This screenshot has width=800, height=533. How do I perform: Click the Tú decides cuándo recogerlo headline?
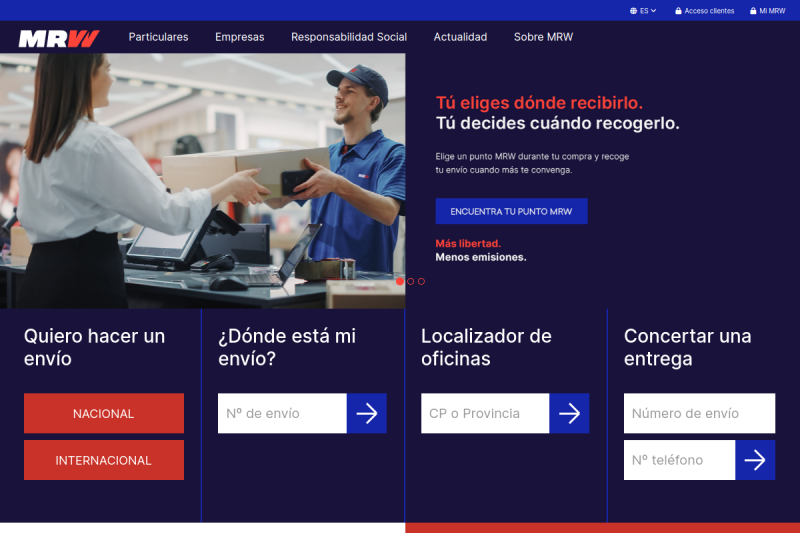(x=558, y=123)
